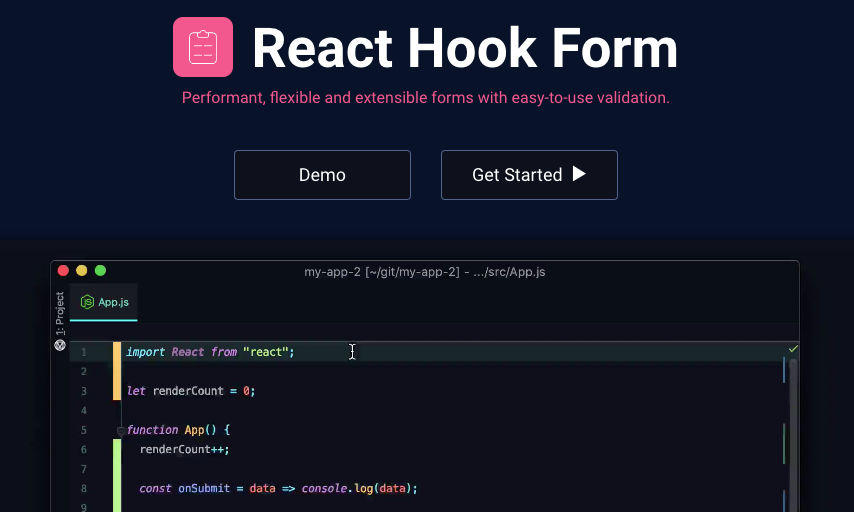
Task: Collapse the function App fold marker
Action: (121, 431)
